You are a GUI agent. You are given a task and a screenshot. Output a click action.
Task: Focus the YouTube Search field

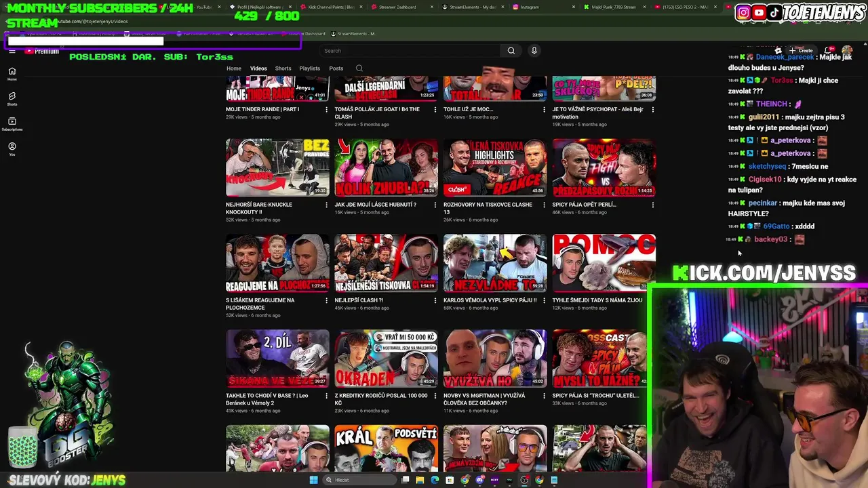410,51
